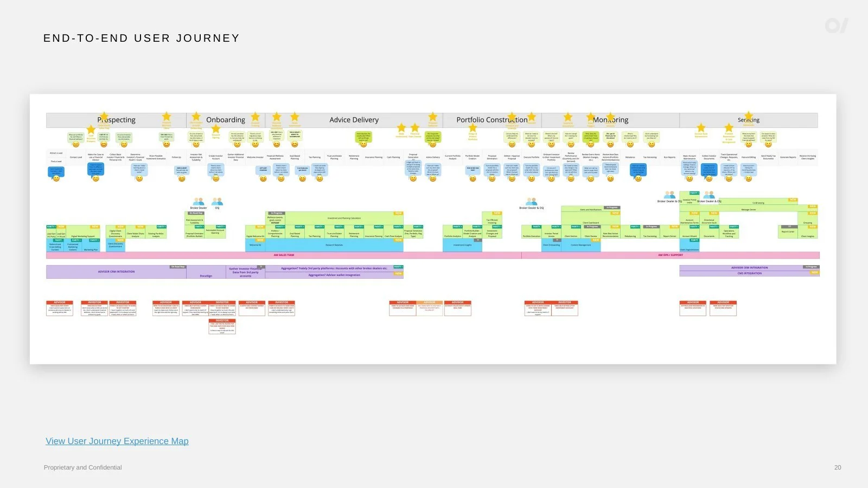Image resolution: width=868 pixels, height=488 pixels.
Task: Click the page number 20
Action: pyautogui.click(x=838, y=467)
